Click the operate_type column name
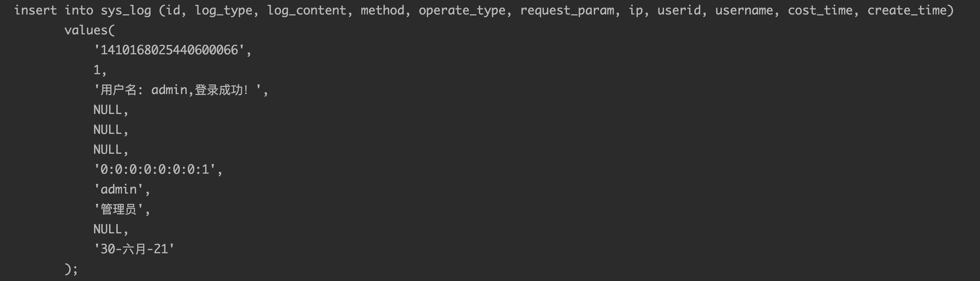Screen dimensions: 980x281 click(x=462, y=10)
